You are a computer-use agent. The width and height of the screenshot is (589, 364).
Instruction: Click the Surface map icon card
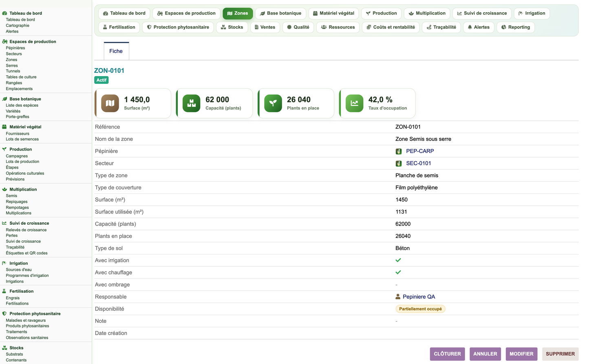pos(110,103)
